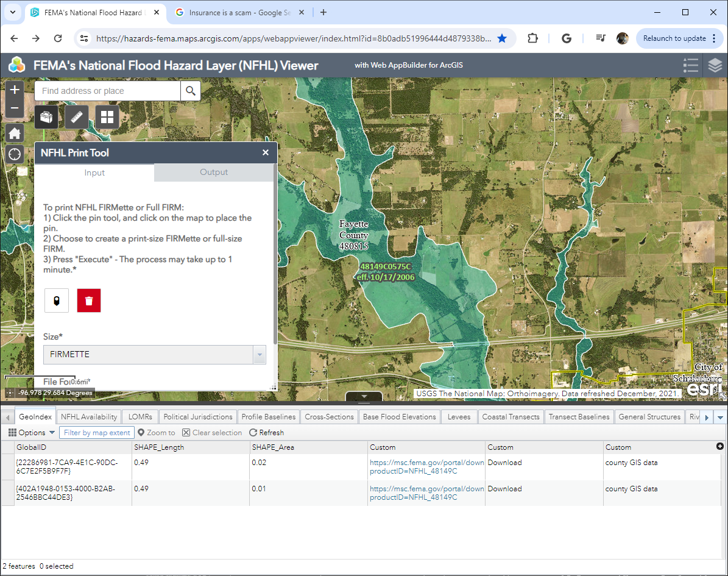The image size is (728, 576).
Task: Click the add column plus icon
Action: pos(720,446)
